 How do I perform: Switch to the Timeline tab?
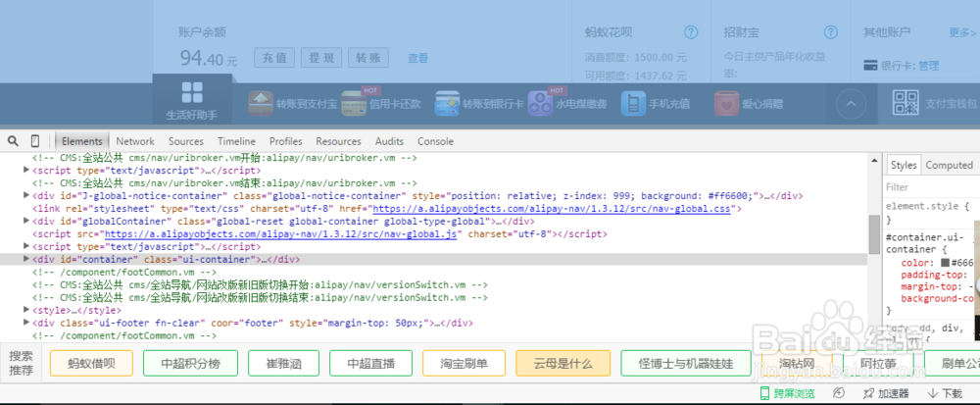point(236,141)
